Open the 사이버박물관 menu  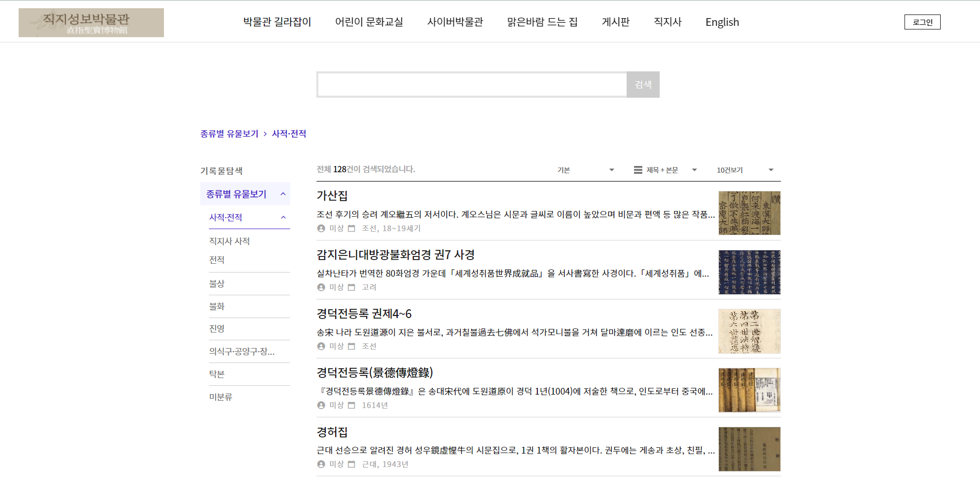(455, 22)
